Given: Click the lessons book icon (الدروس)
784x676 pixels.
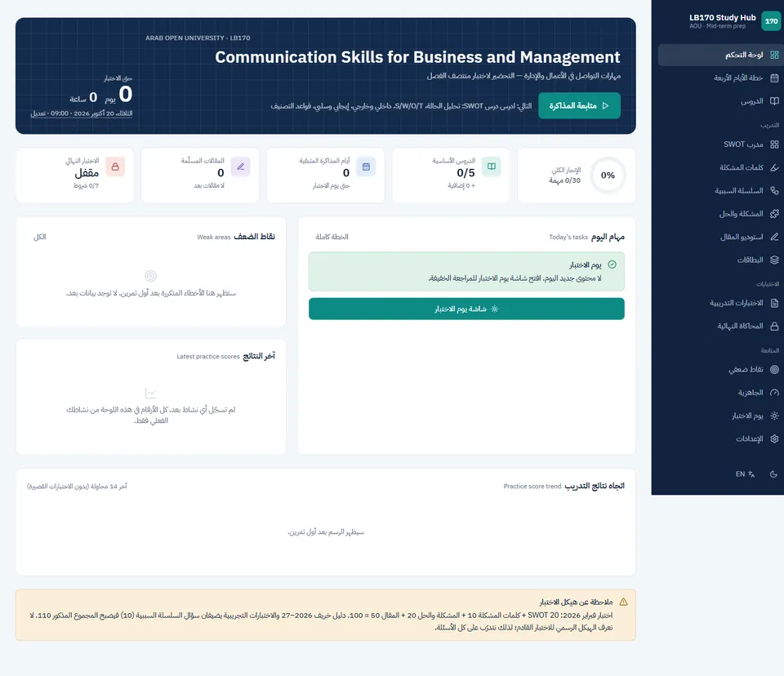Looking at the screenshot, I should (774, 101).
